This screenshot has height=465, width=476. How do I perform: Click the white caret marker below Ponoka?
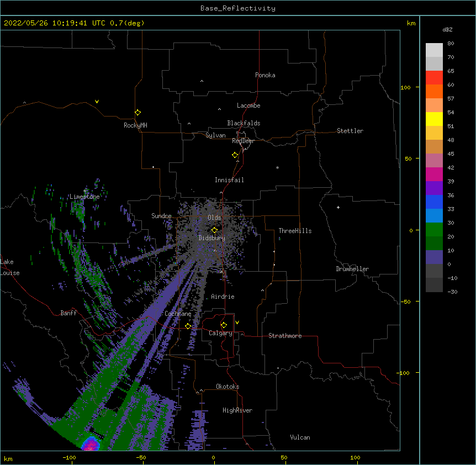click(x=202, y=81)
